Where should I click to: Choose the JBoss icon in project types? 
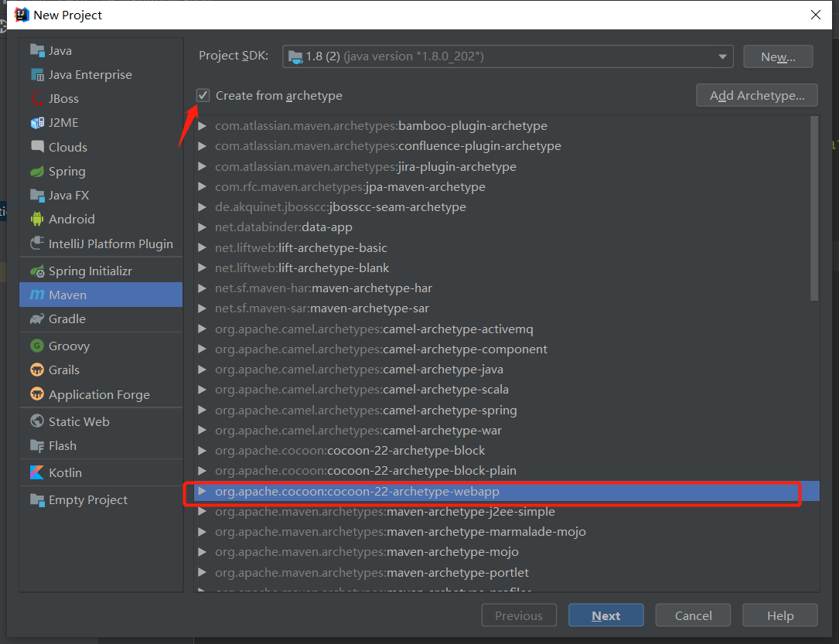37,99
